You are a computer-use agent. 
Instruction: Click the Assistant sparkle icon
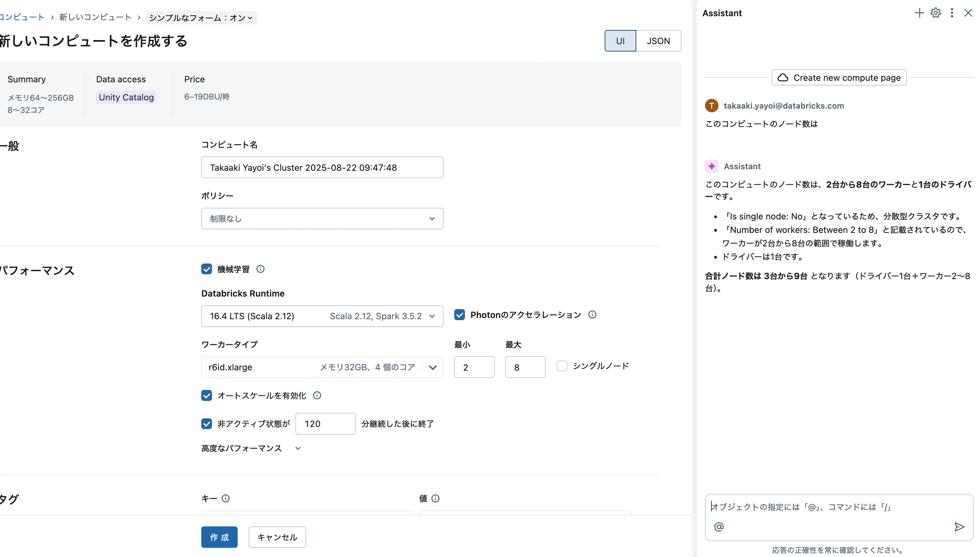click(712, 166)
